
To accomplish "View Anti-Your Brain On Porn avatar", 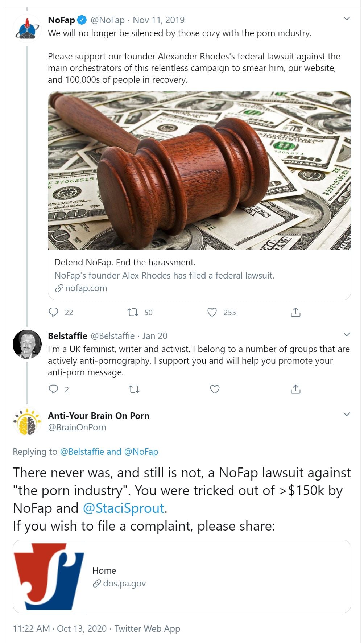I will pyautogui.click(x=27, y=421).
